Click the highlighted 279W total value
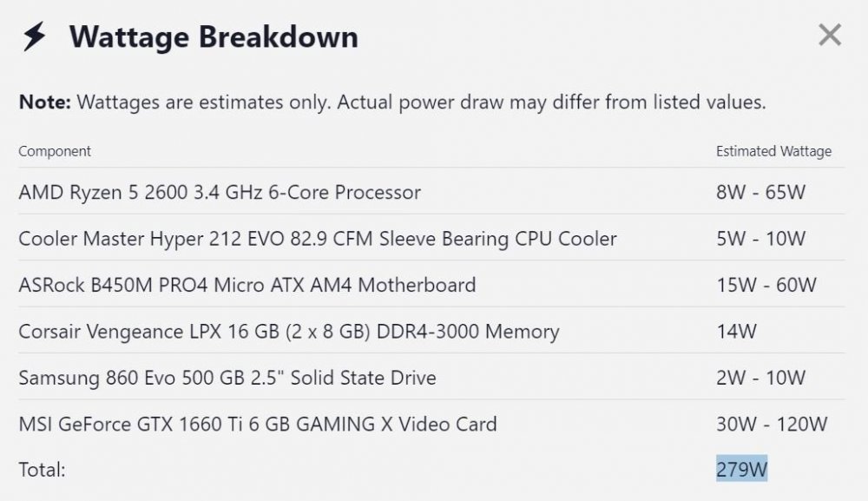 742,469
